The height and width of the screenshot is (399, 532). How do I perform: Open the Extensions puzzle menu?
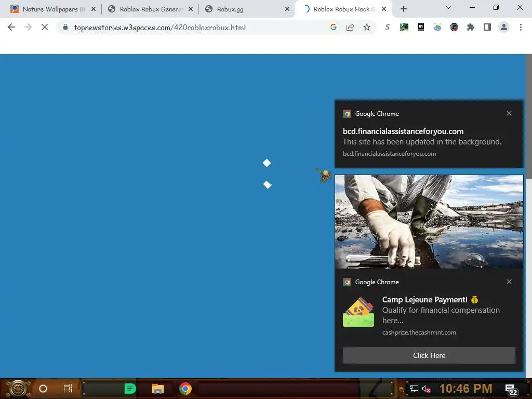[x=471, y=27]
